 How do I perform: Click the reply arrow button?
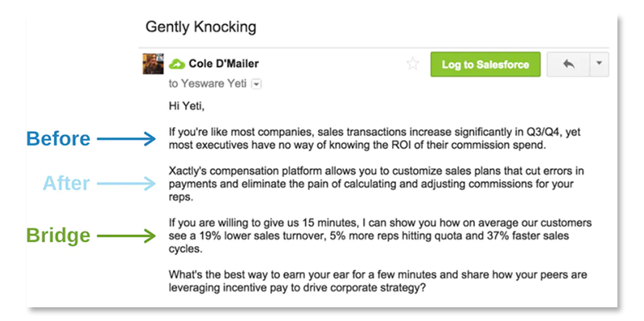(568, 64)
